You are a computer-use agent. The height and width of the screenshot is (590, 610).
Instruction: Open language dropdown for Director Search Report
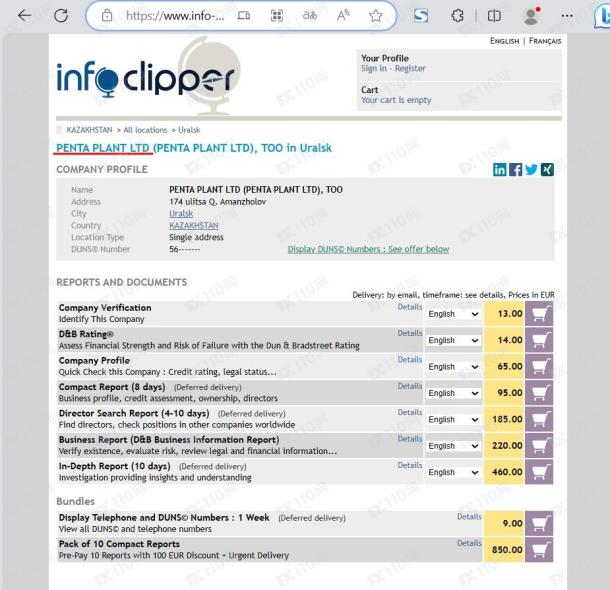tap(453, 420)
